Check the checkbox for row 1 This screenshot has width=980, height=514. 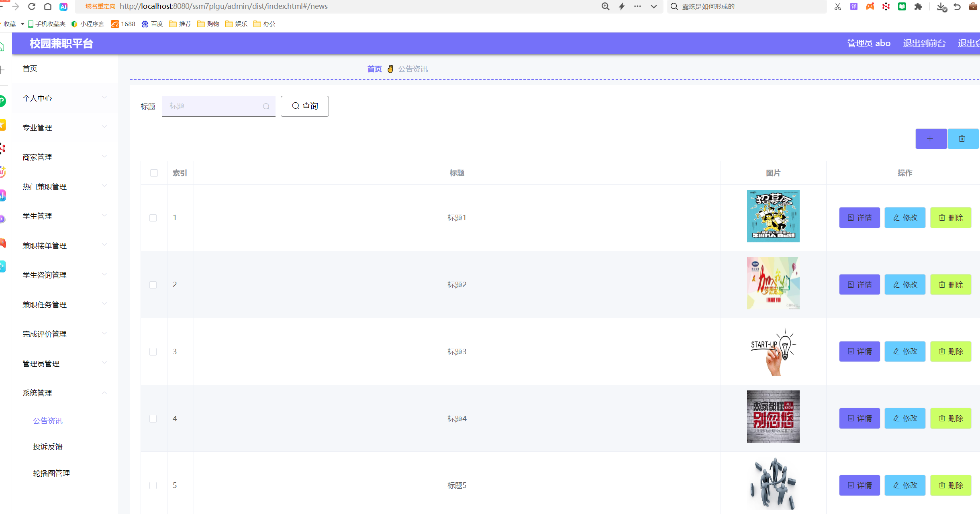coord(153,218)
